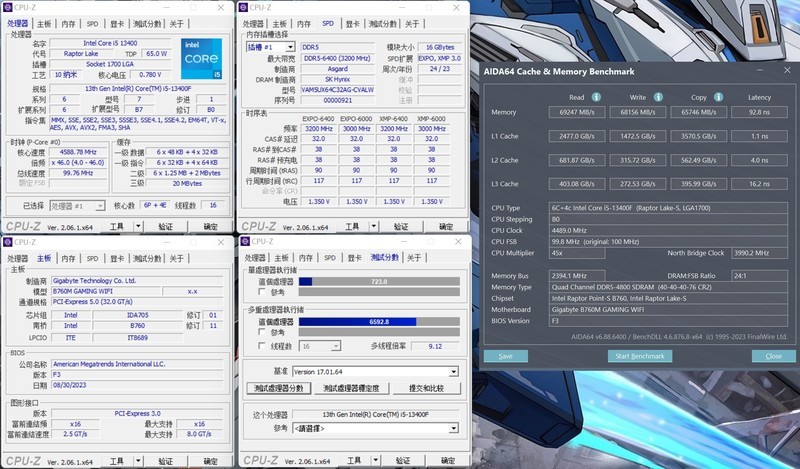
Task: Click the CPU-Z title icon in the benchmark window
Action: 245,241
